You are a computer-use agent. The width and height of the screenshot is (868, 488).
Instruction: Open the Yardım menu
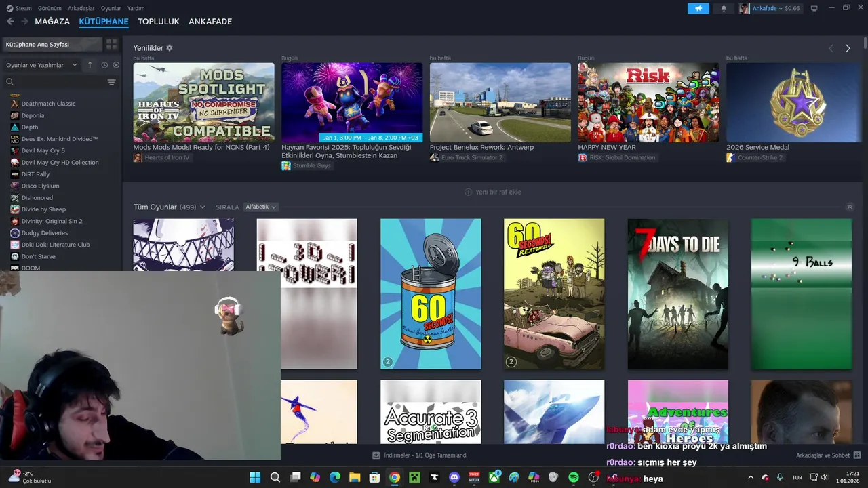point(136,8)
